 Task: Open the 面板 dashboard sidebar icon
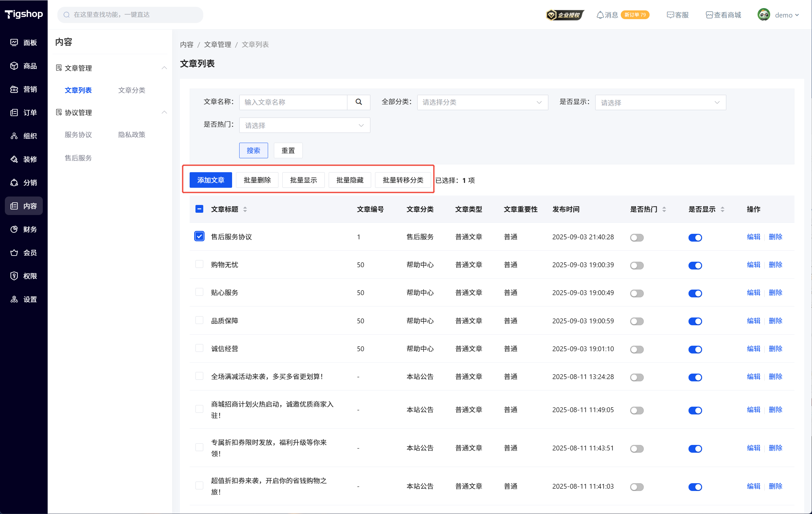[14, 42]
